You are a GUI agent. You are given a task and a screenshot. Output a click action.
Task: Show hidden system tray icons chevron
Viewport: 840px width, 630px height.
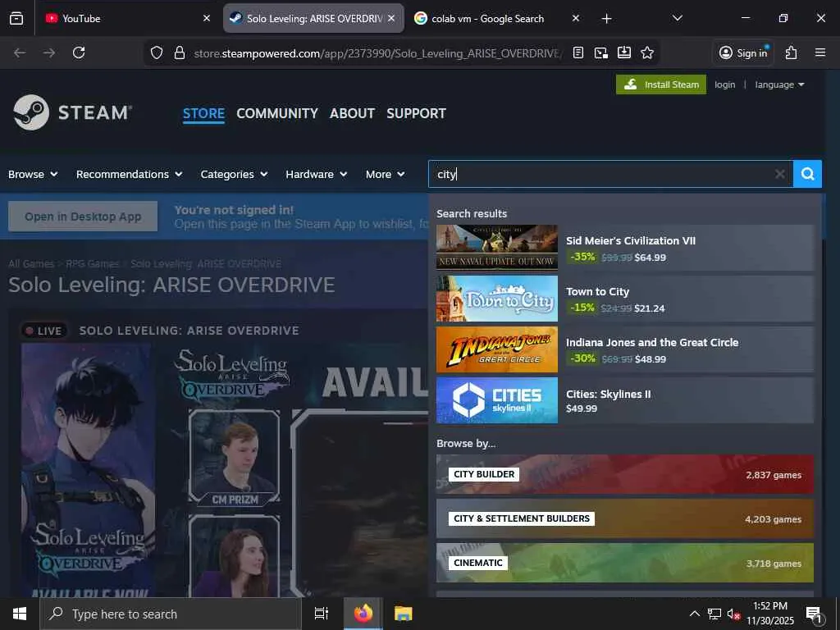click(694, 614)
